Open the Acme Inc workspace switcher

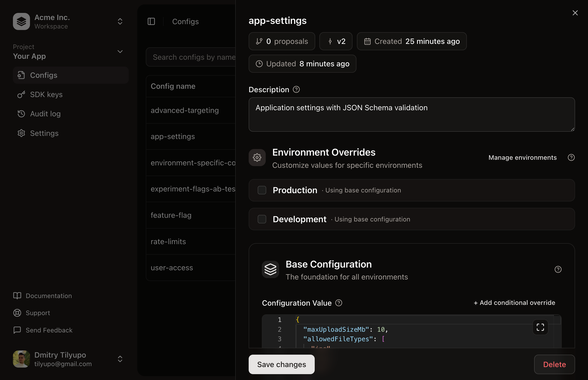point(120,21)
